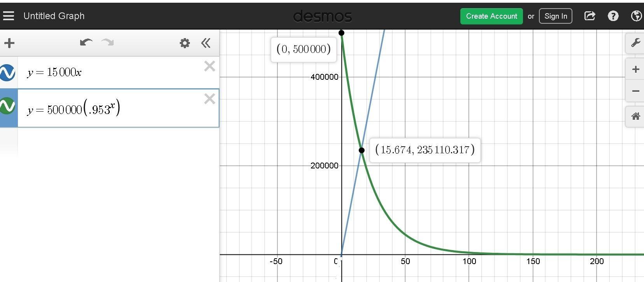Click the Sign In button
The width and height of the screenshot is (644, 282).
[x=555, y=16]
